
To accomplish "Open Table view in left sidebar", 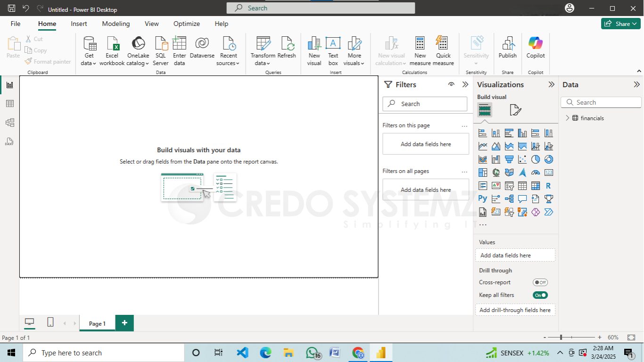I will (x=9, y=104).
